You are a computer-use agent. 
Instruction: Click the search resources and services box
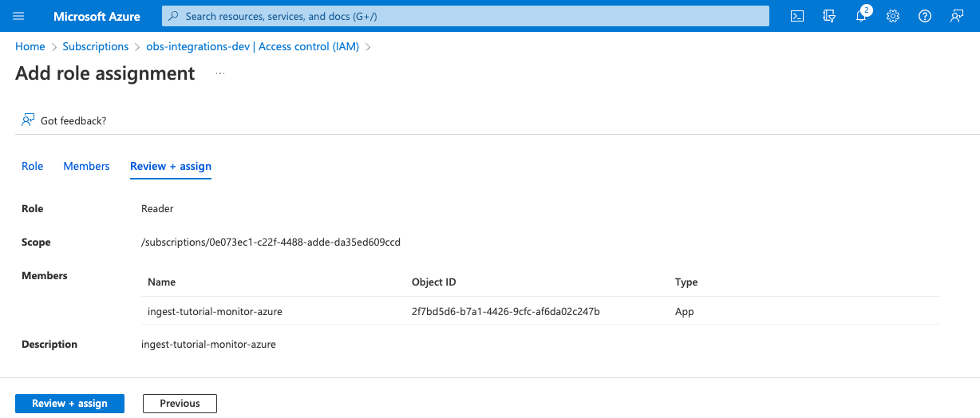(x=465, y=16)
